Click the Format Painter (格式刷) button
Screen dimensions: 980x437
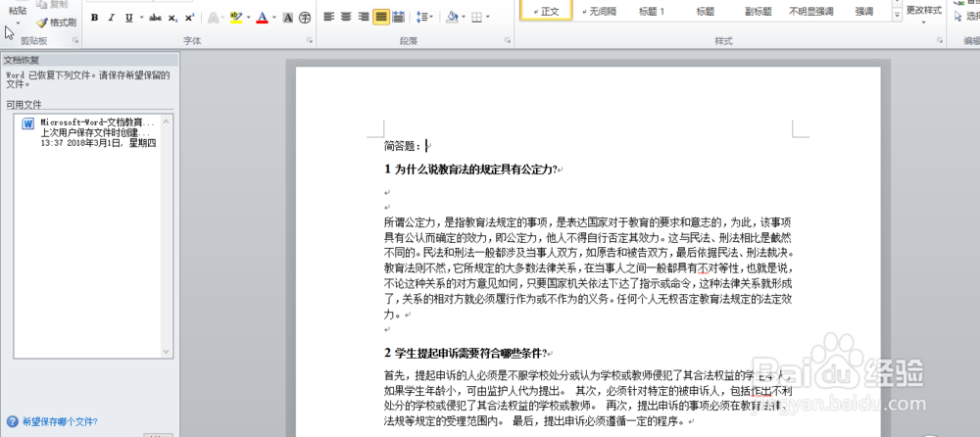(56, 24)
